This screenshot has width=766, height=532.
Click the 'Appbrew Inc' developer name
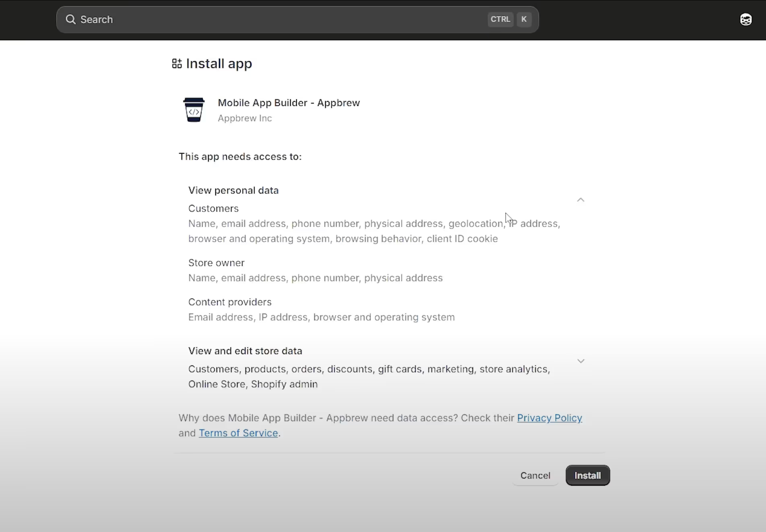(245, 118)
